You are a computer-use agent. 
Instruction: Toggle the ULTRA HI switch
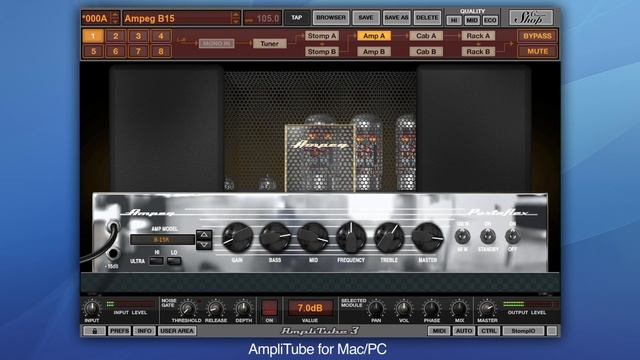coord(156,261)
